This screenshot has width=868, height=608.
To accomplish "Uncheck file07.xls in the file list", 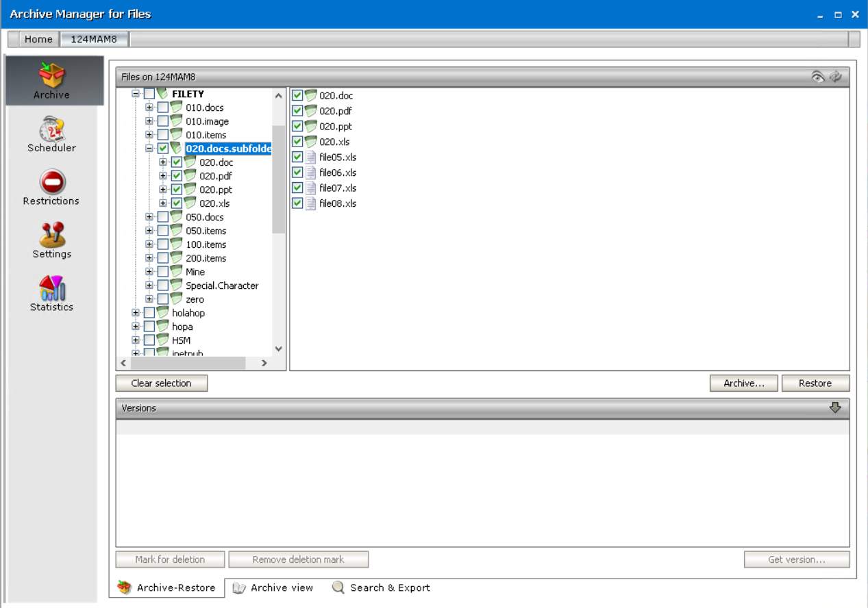I will pyautogui.click(x=297, y=188).
